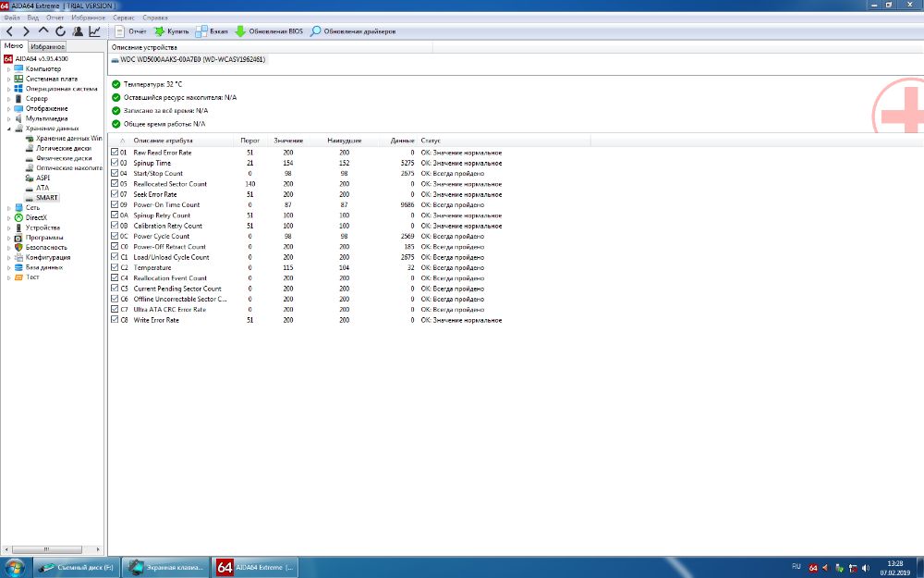Navigate up one level with up arrow
The image size is (924, 578).
click(x=43, y=31)
